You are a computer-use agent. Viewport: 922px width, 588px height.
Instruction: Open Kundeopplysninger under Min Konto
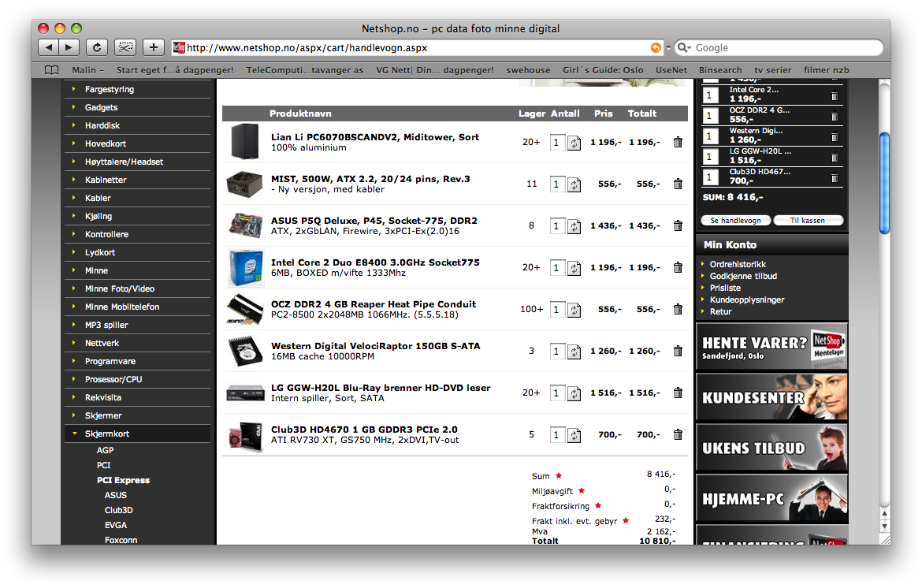[x=747, y=300]
